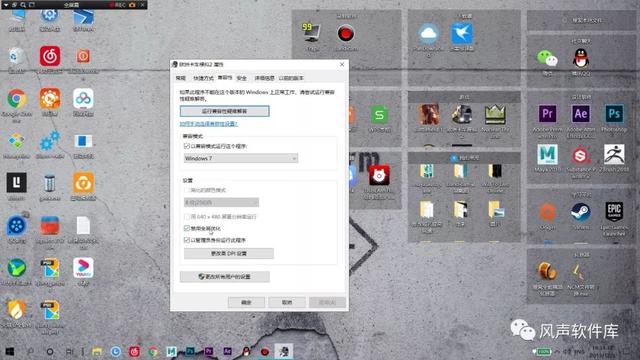Open the Bandicam red record icon
The width and height of the screenshot is (640, 360).
pyautogui.click(x=346, y=33)
